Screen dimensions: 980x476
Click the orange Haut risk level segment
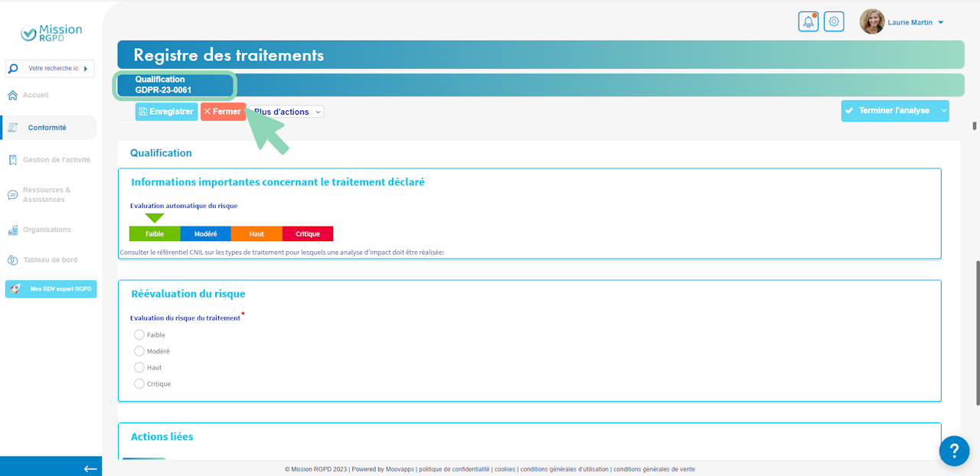[256, 233]
